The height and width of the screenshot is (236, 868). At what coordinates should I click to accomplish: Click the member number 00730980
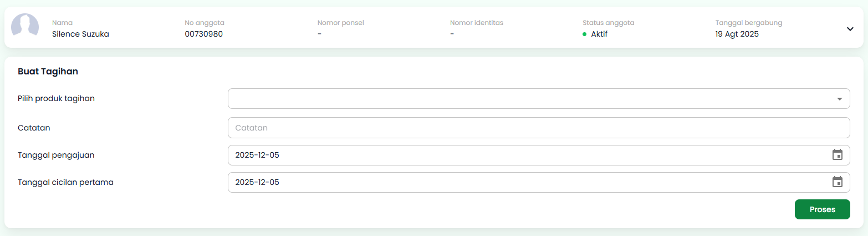tap(203, 34)
